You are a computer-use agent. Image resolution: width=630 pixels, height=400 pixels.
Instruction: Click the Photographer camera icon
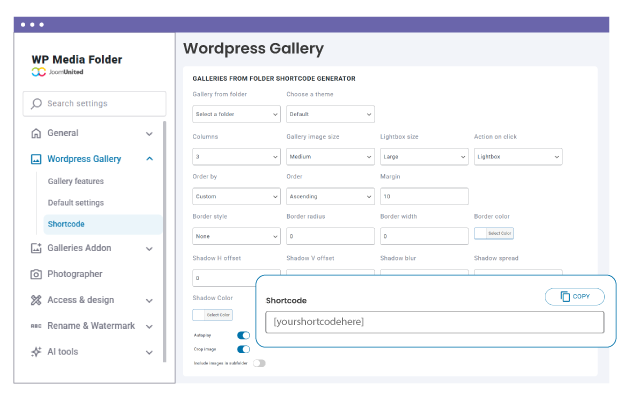pos(36,274)
